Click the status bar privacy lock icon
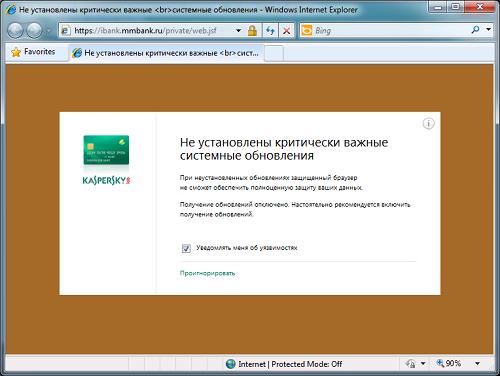The width and height of the screenshot is (500, 376). (411, 364)
